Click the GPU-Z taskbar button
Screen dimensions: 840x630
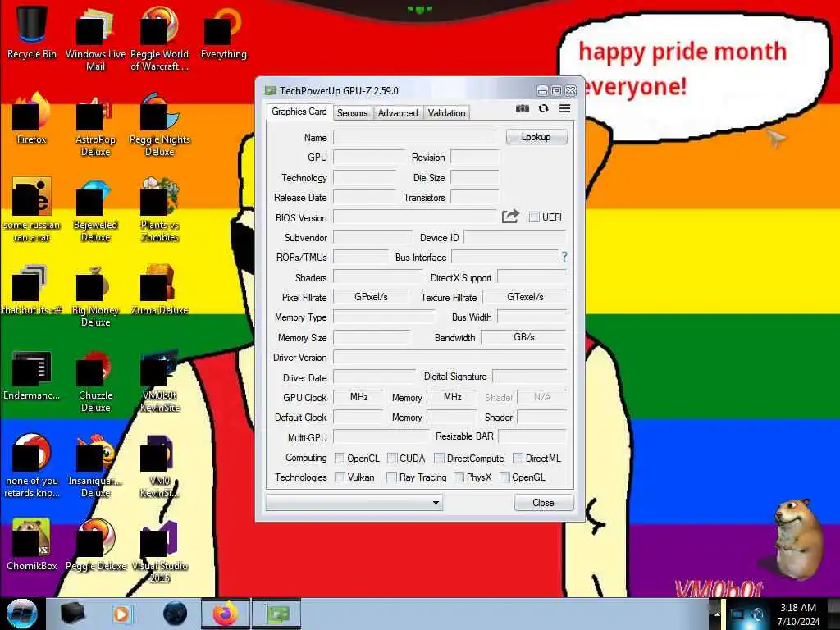(277, 614)
